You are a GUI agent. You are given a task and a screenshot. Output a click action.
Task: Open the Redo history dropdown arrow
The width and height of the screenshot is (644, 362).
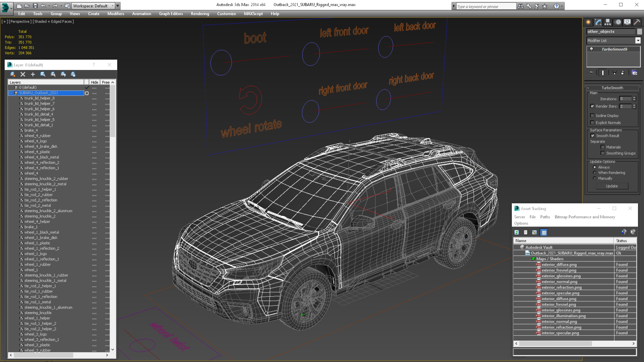(x=61, y=6)
